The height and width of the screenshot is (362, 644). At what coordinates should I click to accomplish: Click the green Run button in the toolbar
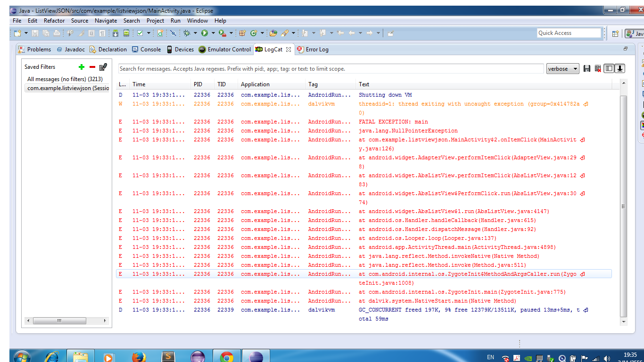point(205,33)
